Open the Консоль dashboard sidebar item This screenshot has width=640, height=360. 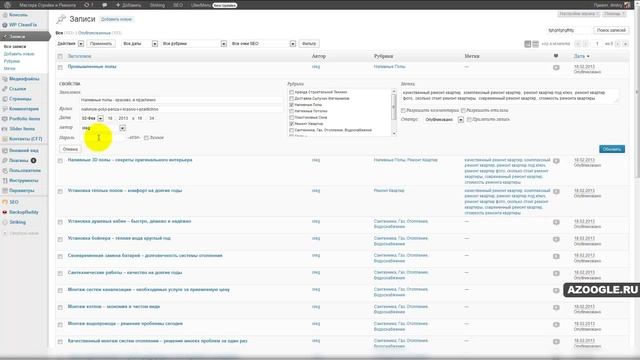tap(18, 15)
